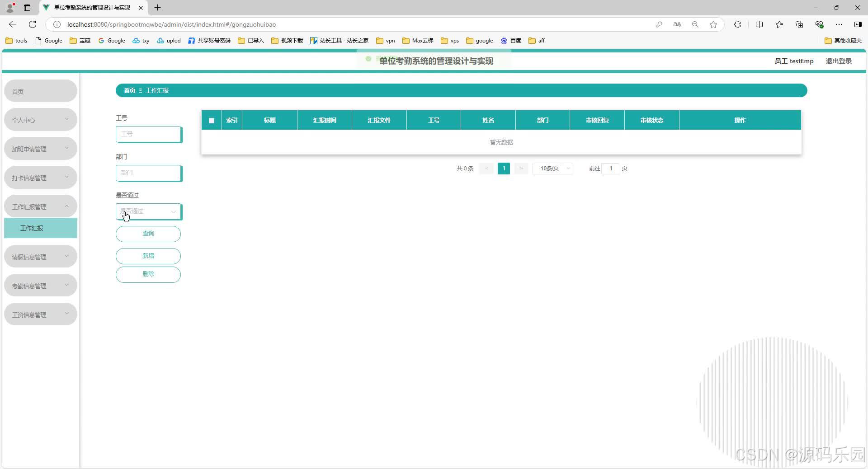This screenshot has height=469, width=868.
Task: Open the 已导入 bookmarks folder
Action: click(250, 41)
